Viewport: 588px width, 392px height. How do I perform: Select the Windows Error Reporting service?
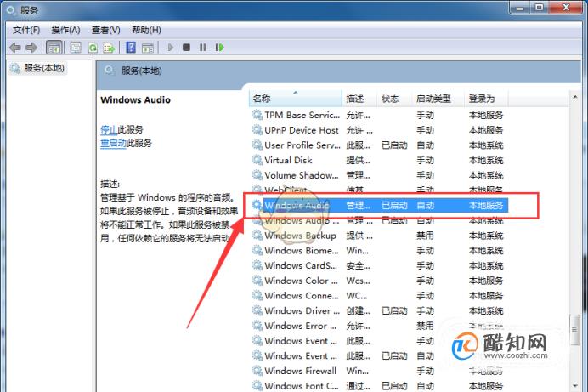[x=379, y=326]
